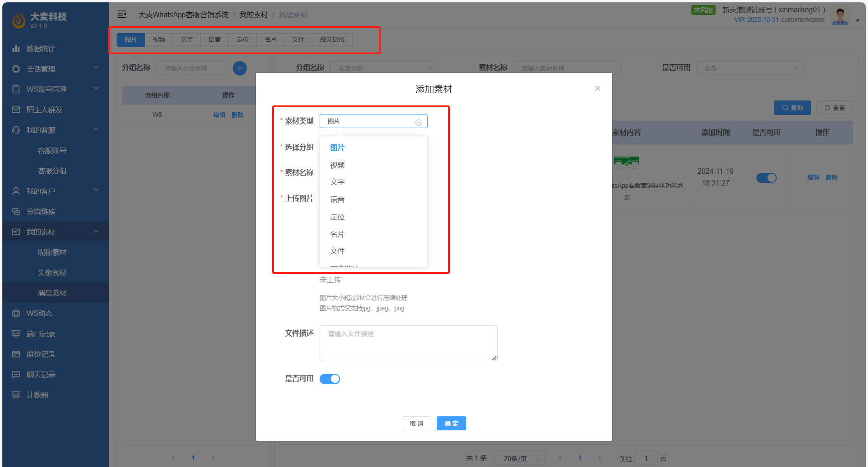The width and height of the screenshot is (868, 467).
Task: Expand 我的客户 menu chevron
Action: pos(96,190)
